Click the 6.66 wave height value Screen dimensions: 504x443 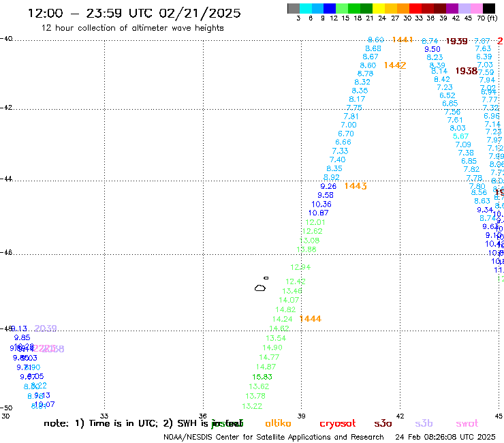tap(343, 142)
